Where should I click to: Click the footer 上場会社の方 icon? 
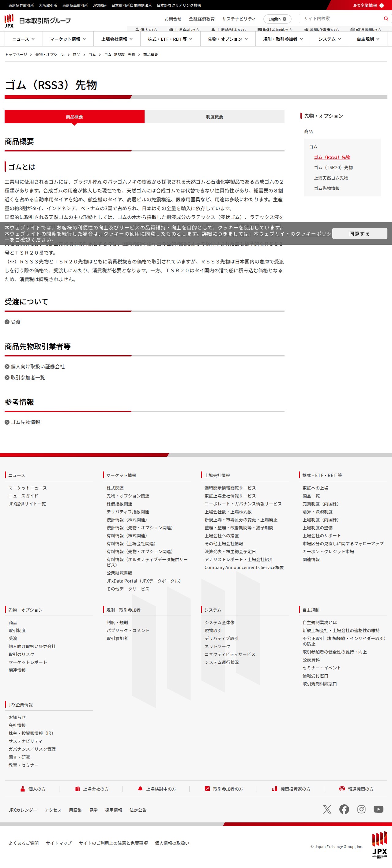pos(77,789)
